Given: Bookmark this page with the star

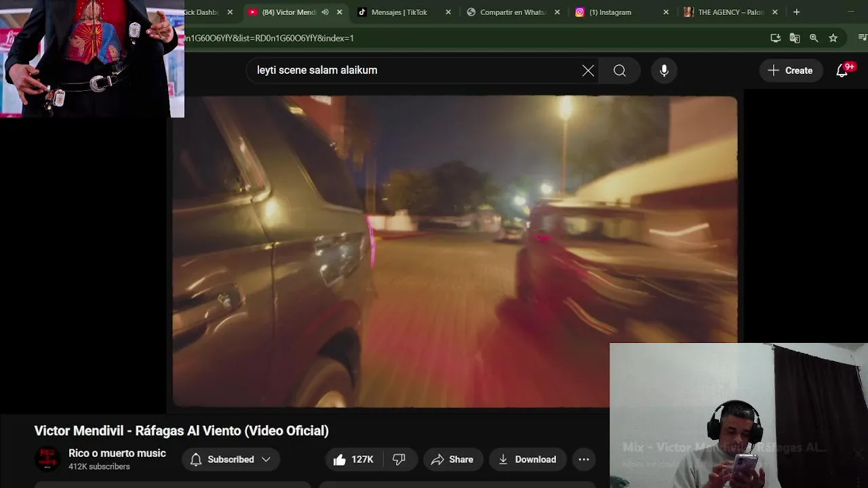Looking at the screenshot, I should tap(833, 38).
